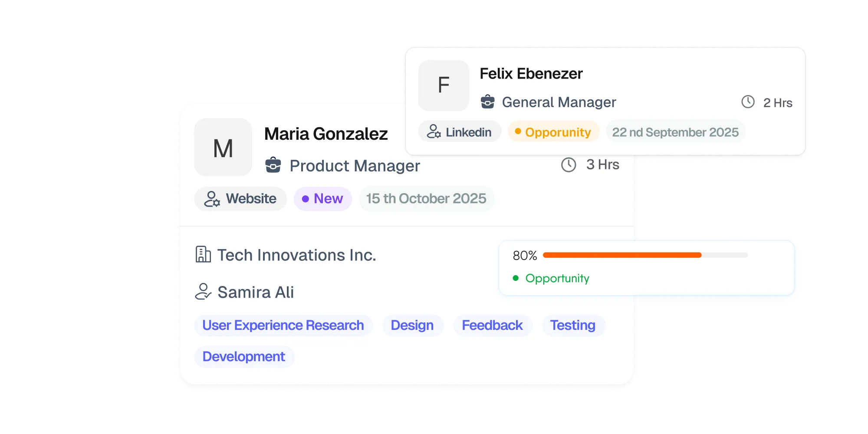
Task: Select the purple New status badge
Action: pyautogui.click(x=322, y=199)
